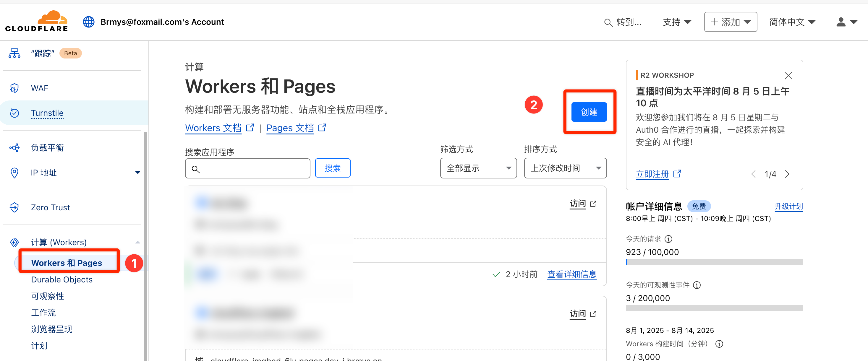This screenshot has height=361, width=868.
Task: Click the Workers compute (计算) icon
Action: point(14,242)
